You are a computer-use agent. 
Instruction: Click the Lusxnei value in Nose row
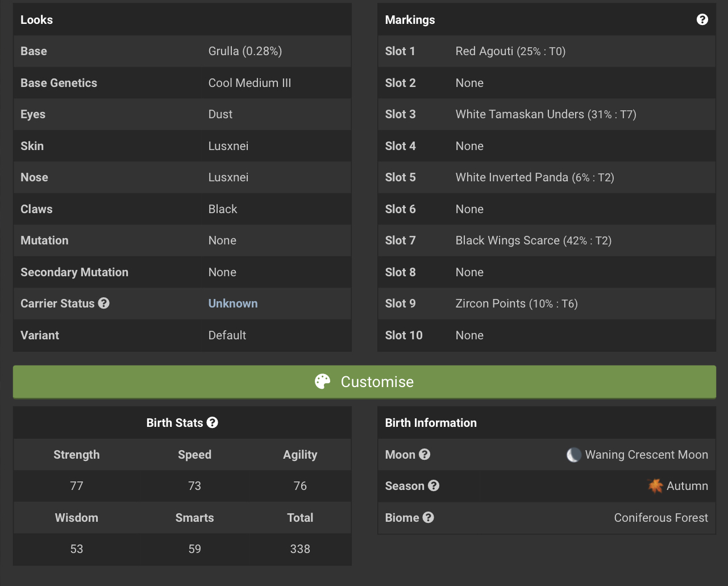point(228,177)
